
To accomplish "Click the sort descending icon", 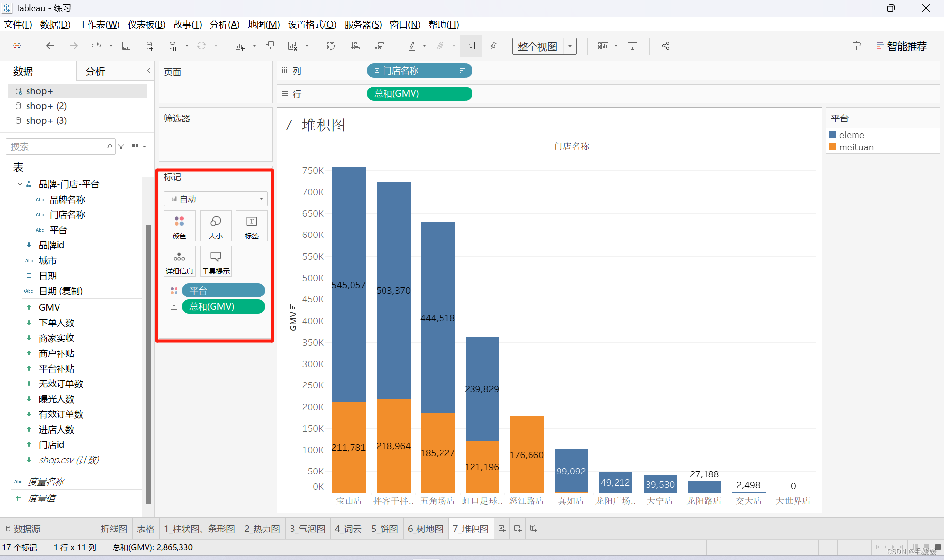I will [x=379, y=46].
